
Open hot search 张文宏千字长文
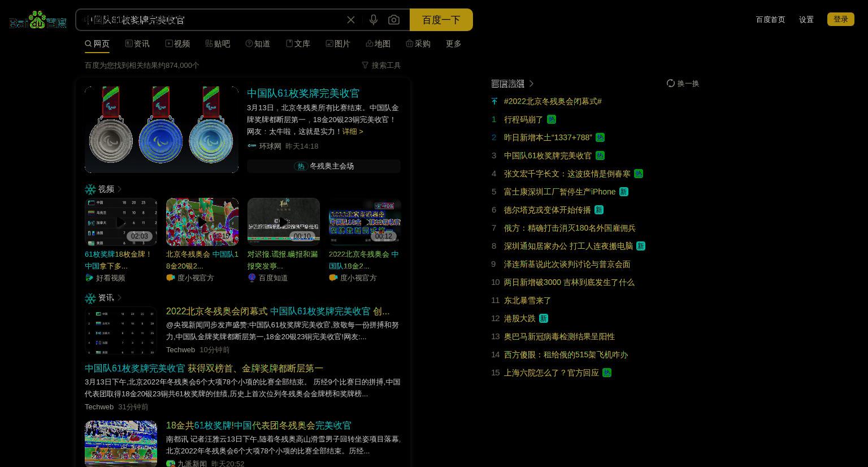tap(567, 174)
